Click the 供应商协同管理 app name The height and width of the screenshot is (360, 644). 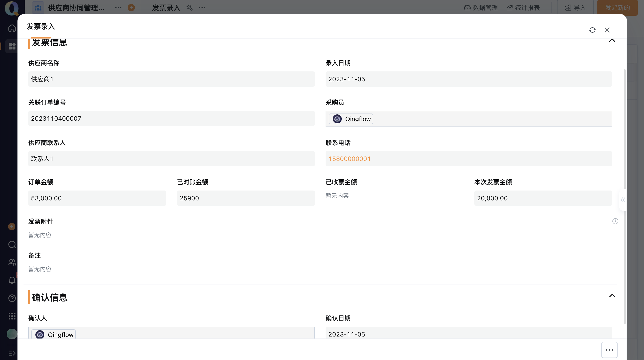(x=76, y=8)
